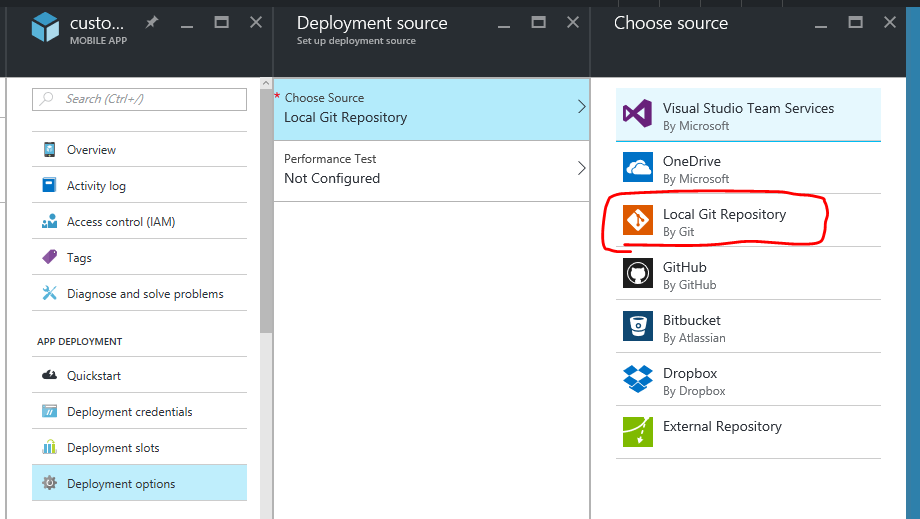Open the Overview menu item
Viewport: 920px width, 519px height.
(x=139, y=150)
